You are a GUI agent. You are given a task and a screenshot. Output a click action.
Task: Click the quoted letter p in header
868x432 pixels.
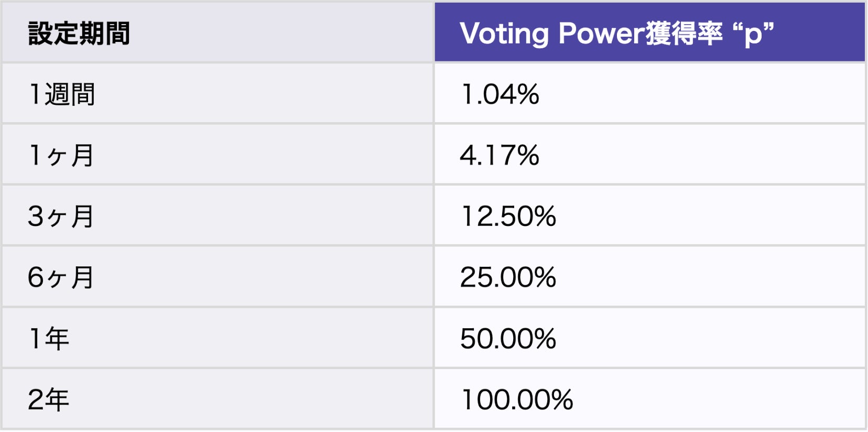click(x=753, y=35)
